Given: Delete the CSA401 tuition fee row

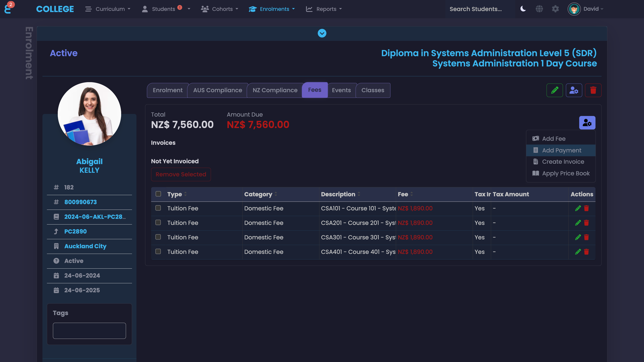Looking at the screenshot, I should [586, 252].
